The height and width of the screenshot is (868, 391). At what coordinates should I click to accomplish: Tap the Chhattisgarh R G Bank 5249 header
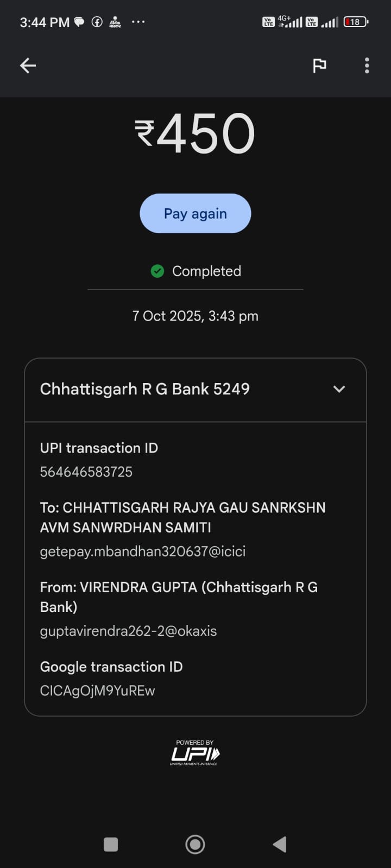pos(145,389)
